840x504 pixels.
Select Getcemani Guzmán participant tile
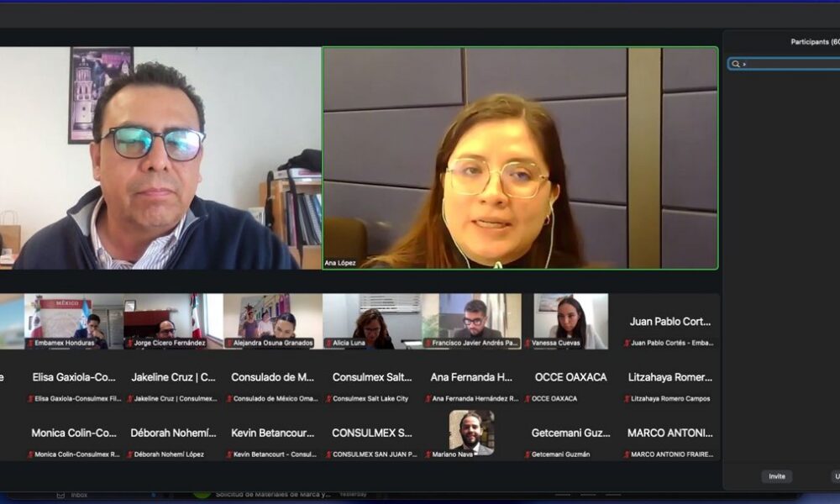571,433
